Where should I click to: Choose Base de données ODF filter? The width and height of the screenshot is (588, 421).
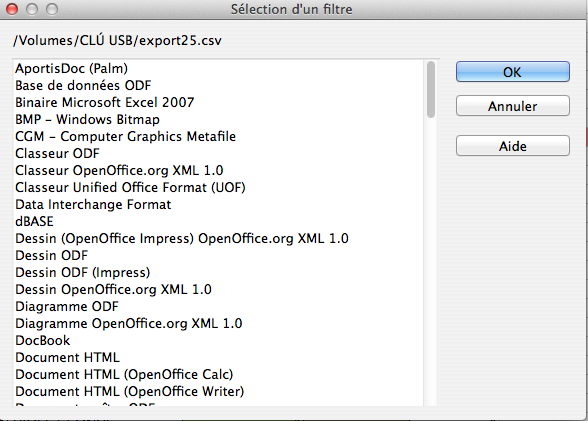point(83,85)
